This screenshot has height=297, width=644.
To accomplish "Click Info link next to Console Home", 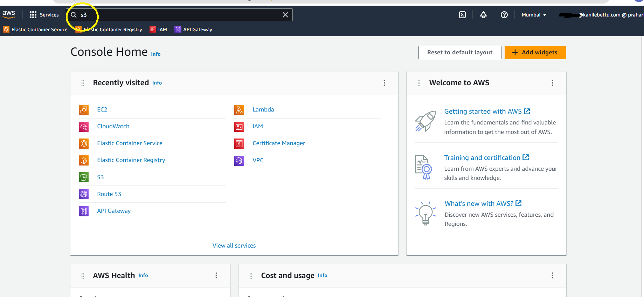I will pos(156,54).
